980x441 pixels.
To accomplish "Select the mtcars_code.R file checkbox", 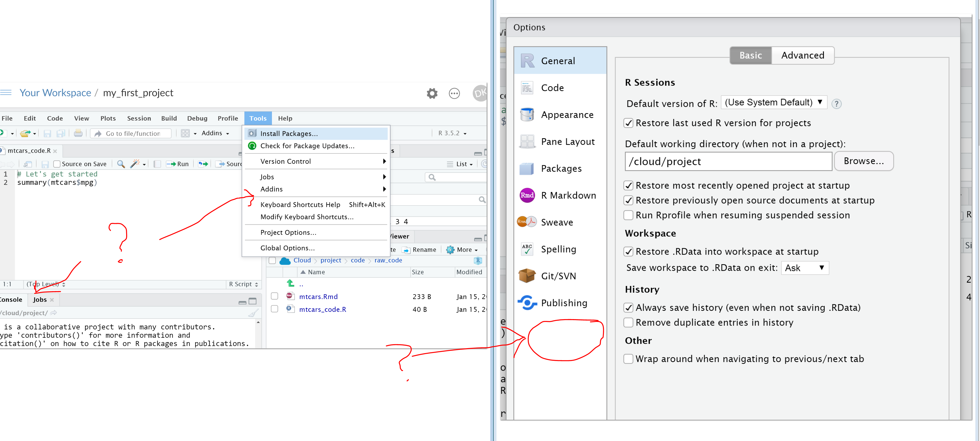I will [x=274, y=309].
